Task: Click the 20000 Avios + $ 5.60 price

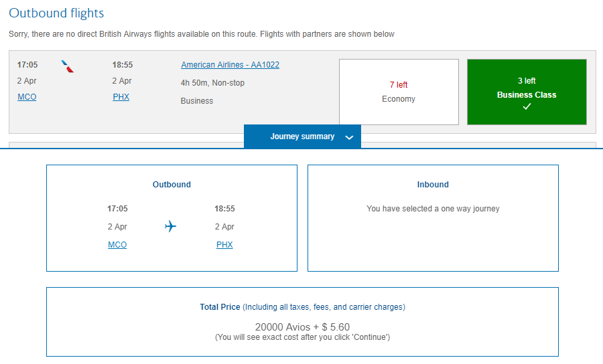Action: (x=302, y=327)
